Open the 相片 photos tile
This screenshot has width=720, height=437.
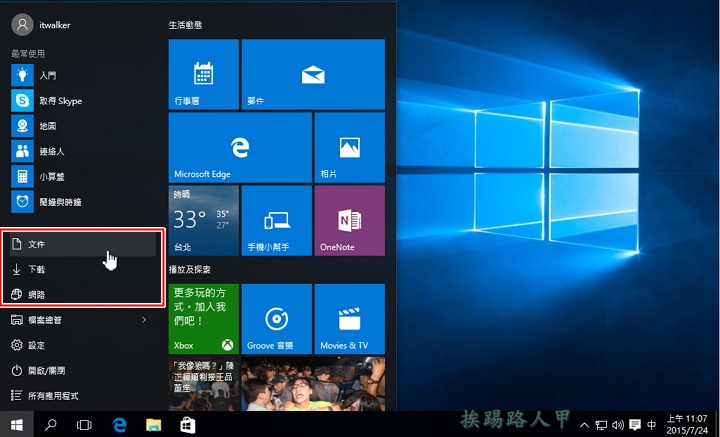[349, 146]
